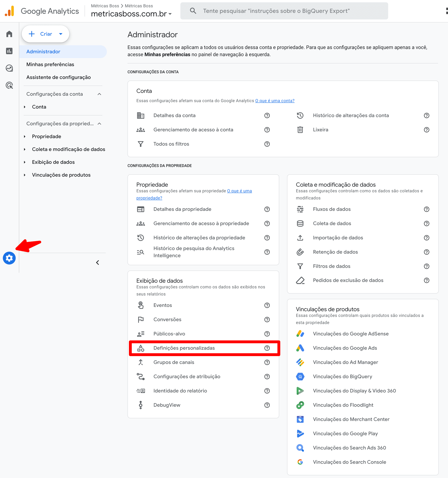Viewport: 448px width, 478px height.
Task: Select the Reports icon in the sidebar
Action: 9,51
